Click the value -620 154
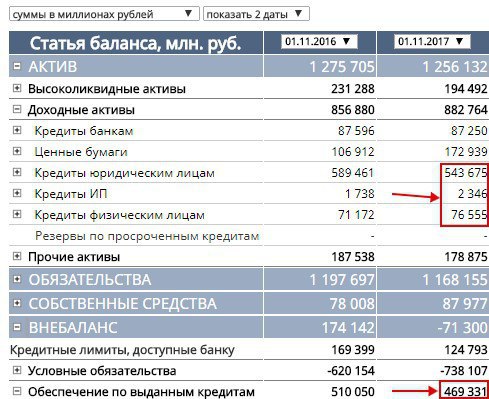Viewport: 489px width, 399px height. click(x=351, y=371)
